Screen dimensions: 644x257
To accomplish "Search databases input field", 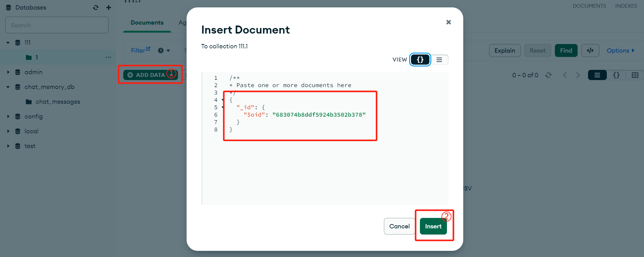I will click(57, 25).
